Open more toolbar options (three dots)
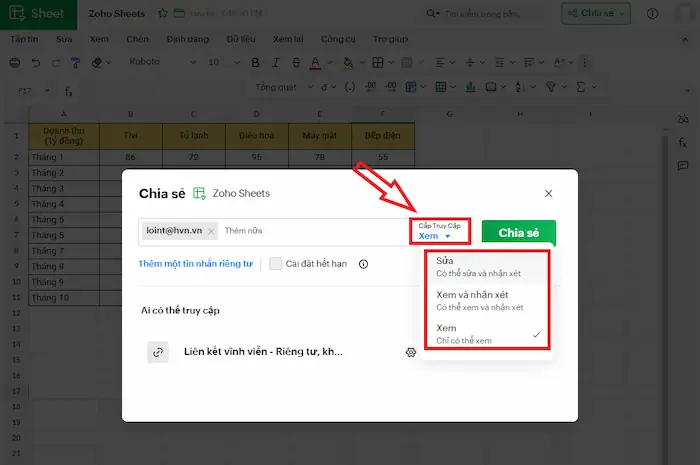 (584, 62)
